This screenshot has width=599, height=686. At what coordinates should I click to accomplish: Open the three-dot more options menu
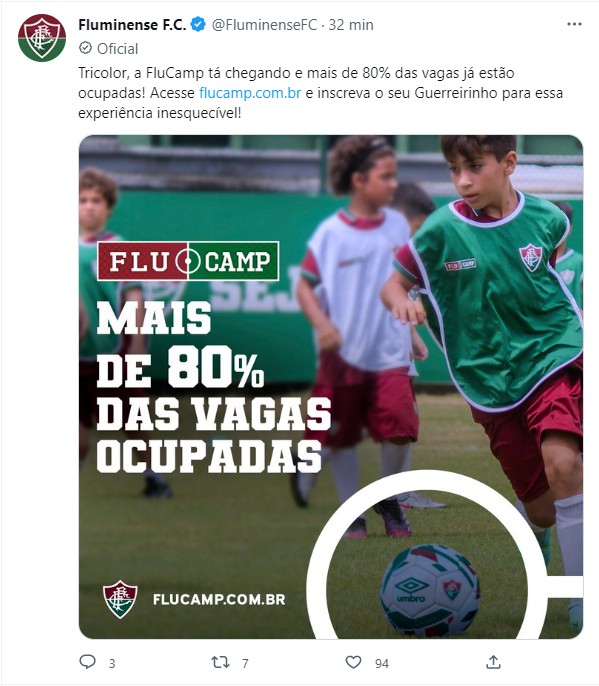point(574,24)
